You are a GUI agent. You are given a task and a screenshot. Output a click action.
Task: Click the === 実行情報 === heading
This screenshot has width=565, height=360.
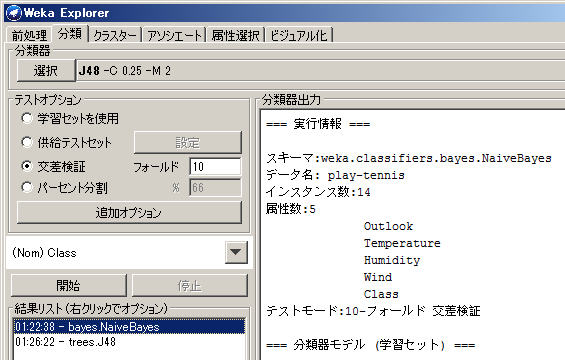[318, 124]
